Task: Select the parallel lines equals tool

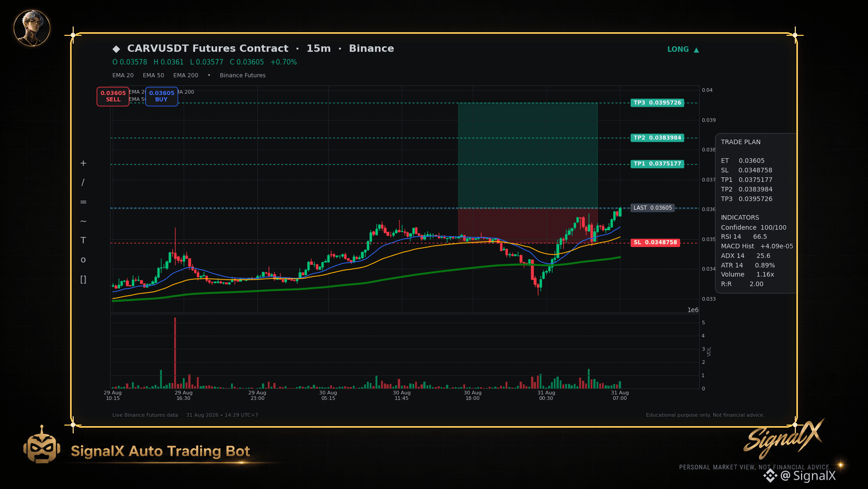Action: pyautogui.click(x=83, y=202)
